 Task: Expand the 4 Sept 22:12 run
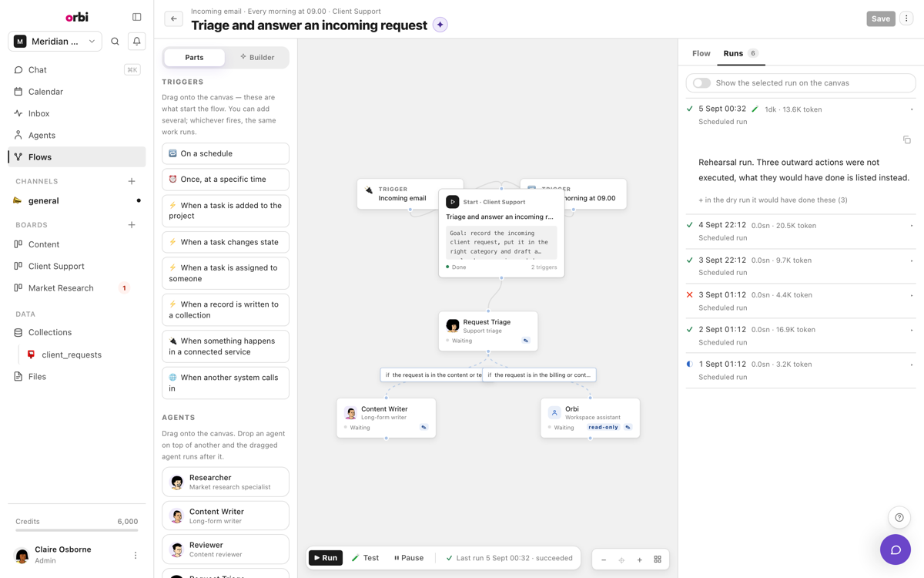pos(801,231)
